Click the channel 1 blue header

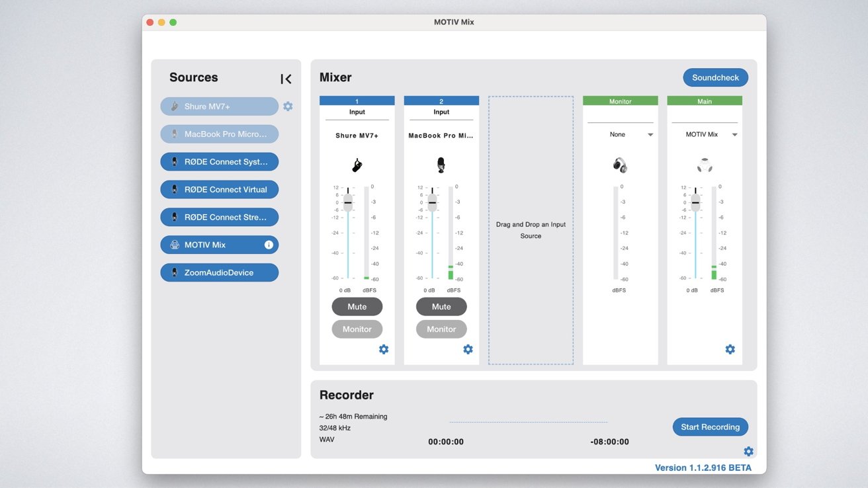pos(357,101)
